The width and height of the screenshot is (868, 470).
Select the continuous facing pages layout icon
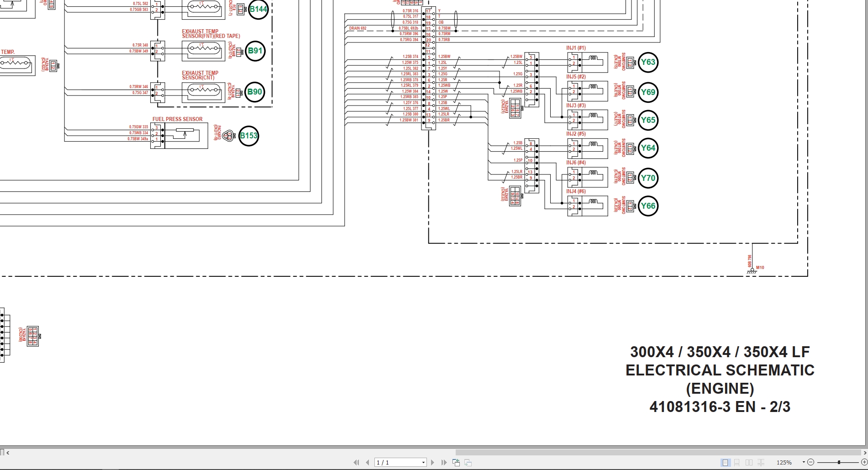point(762,462)
